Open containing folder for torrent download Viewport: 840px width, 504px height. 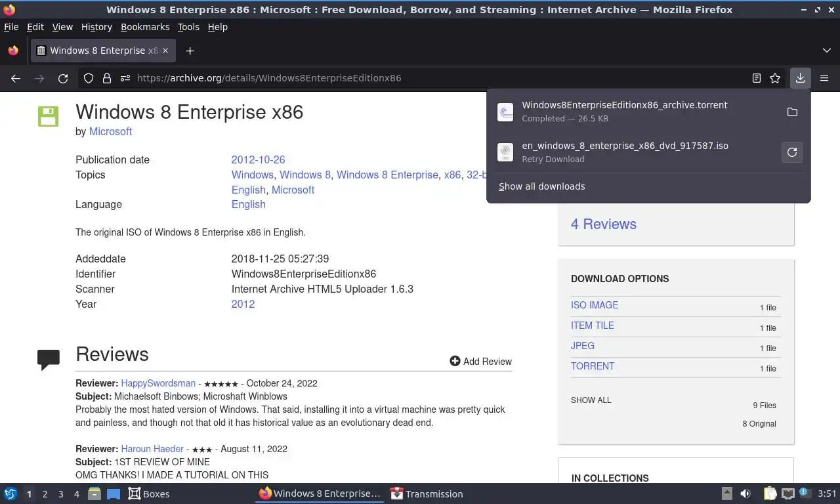point(792,112)
